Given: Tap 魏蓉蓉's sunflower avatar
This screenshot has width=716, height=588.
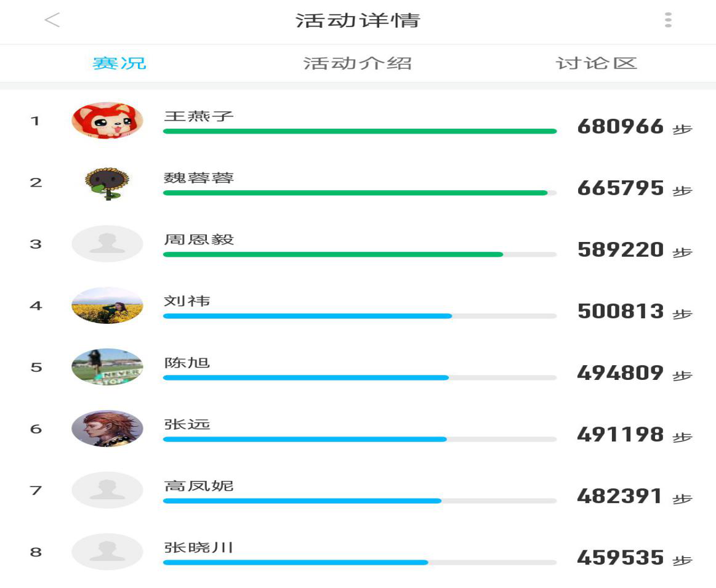Looking at the screenshot, I should click(107, 182).
